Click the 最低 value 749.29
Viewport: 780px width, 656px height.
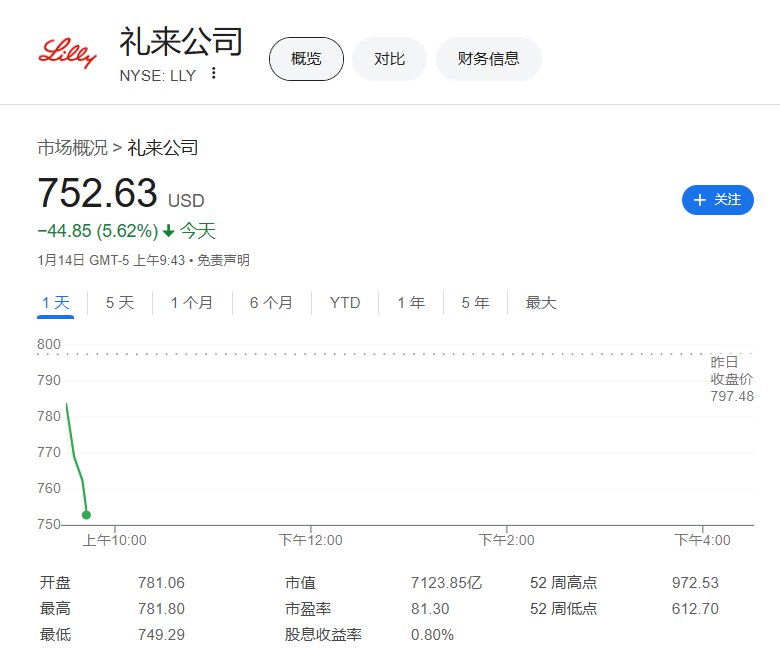[161, 635]
